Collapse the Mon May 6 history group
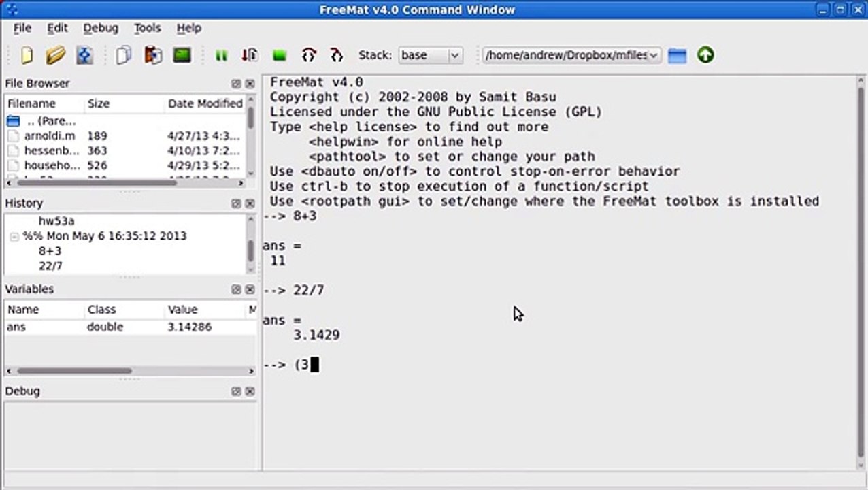The height and width of the screenshot is (490, 868). click(x=14, y=236)
